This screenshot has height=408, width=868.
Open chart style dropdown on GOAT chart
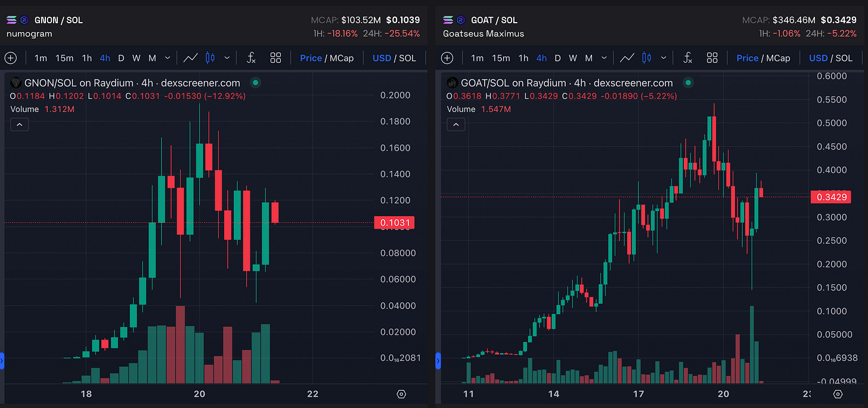tap(663, 58)
